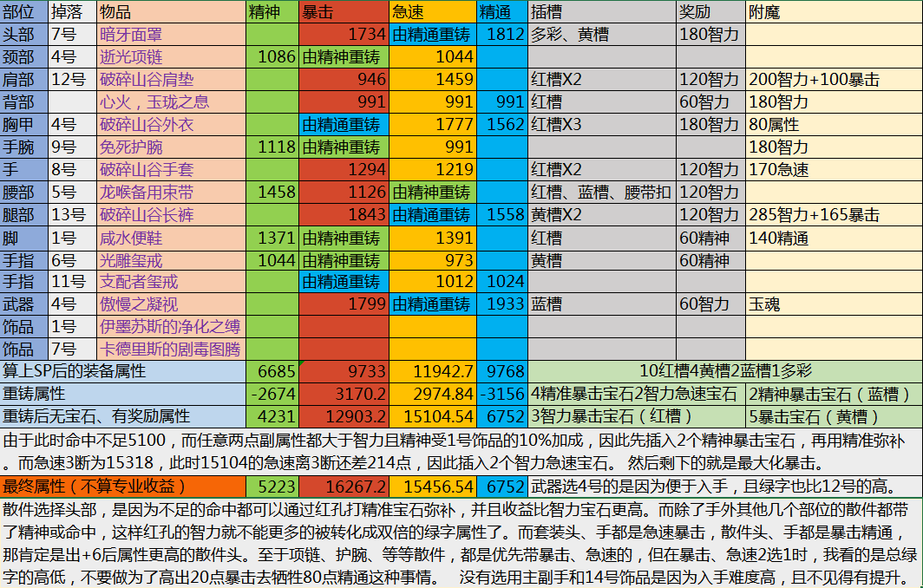Click crit value 1734 in 头部 row
The image size is (923, 588).
pyautogui.click(x=344, y=35)
